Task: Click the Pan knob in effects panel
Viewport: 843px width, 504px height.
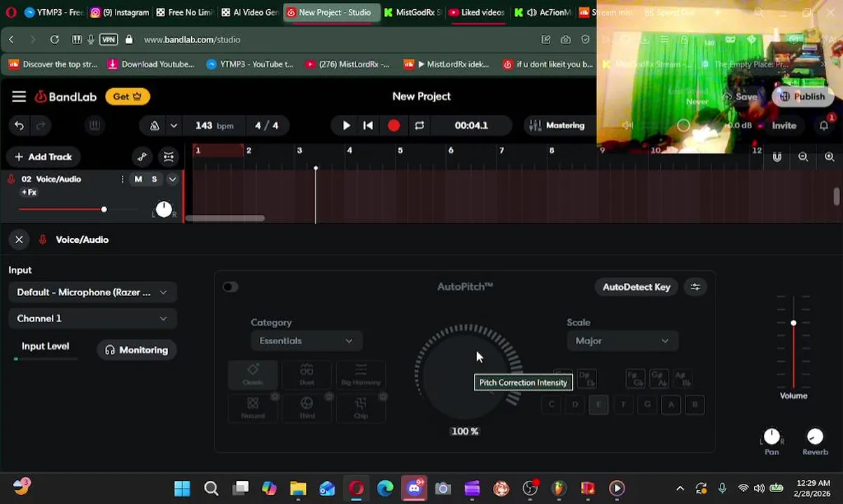Action: 772,437
